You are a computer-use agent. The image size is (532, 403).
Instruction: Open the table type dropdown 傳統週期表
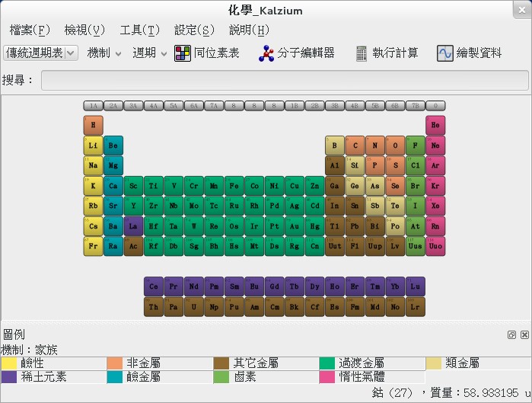click(40, 53)
